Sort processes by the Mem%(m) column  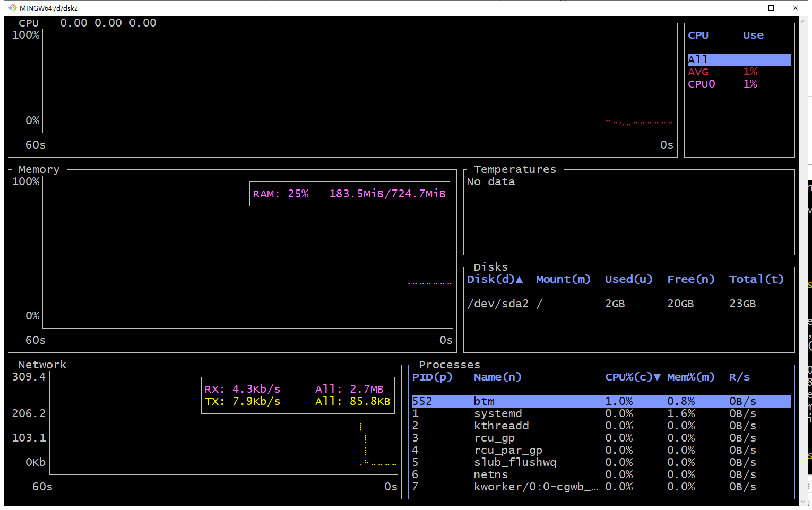click(690, 377)
